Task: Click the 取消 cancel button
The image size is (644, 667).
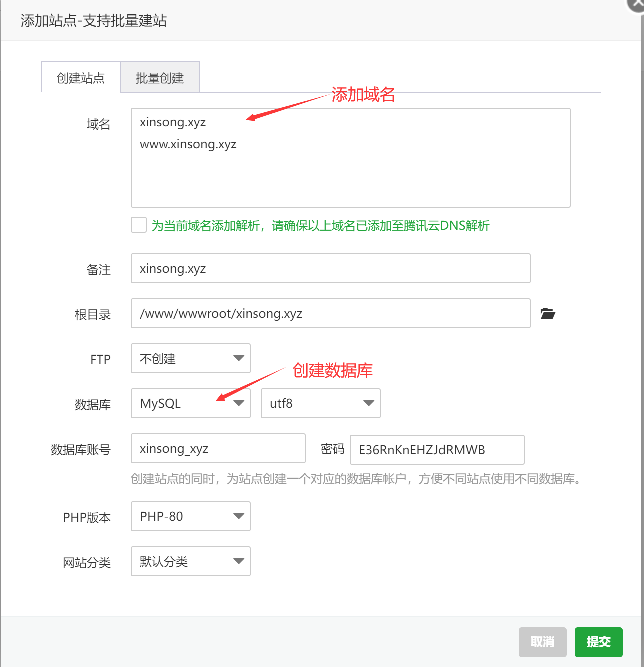Action: pyautogui.click(x=543, y=642)
